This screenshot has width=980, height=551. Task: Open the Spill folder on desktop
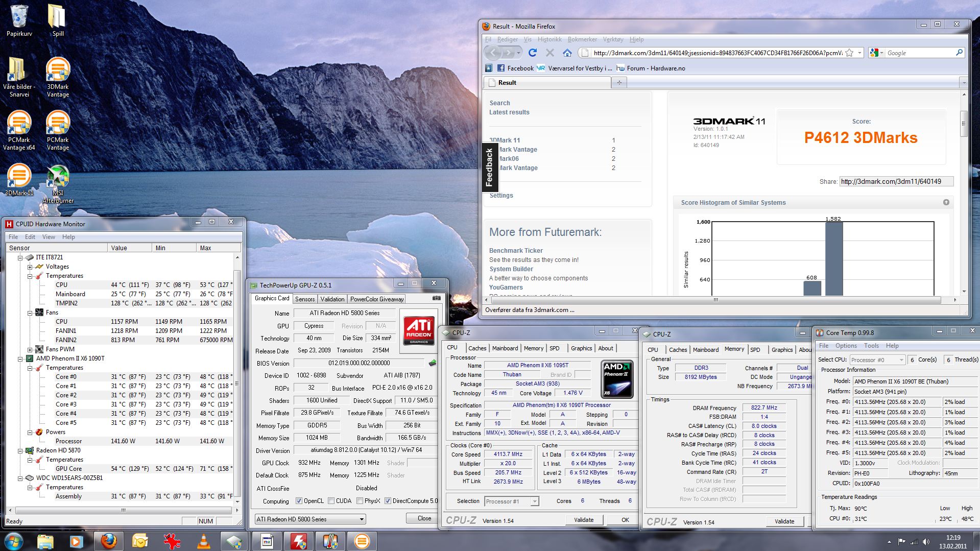(x=58, y=20)
